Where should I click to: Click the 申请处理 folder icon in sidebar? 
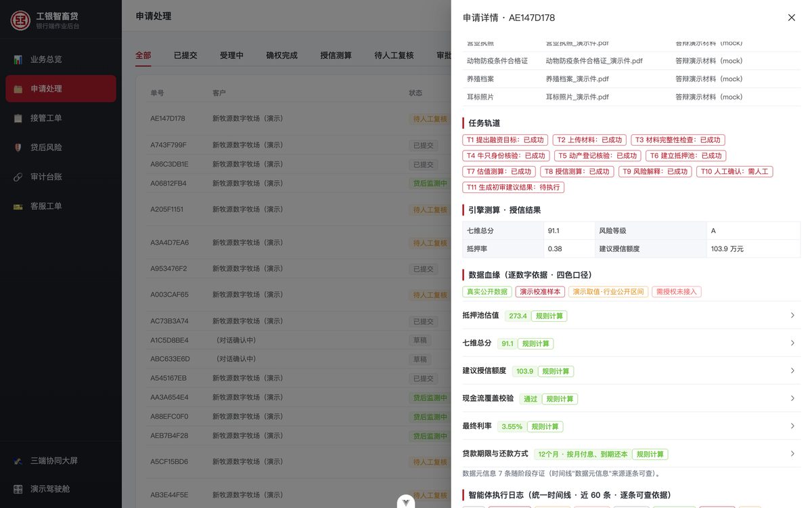(18, 89)
